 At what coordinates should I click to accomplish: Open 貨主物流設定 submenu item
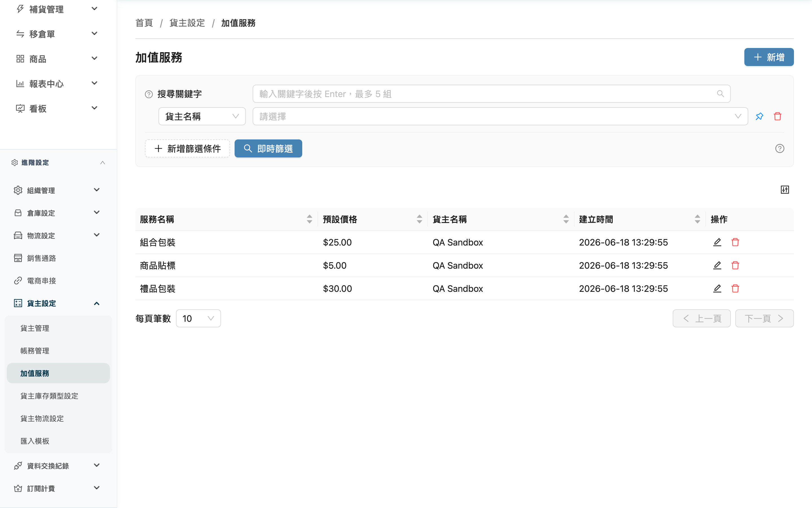tap(58, 418)
